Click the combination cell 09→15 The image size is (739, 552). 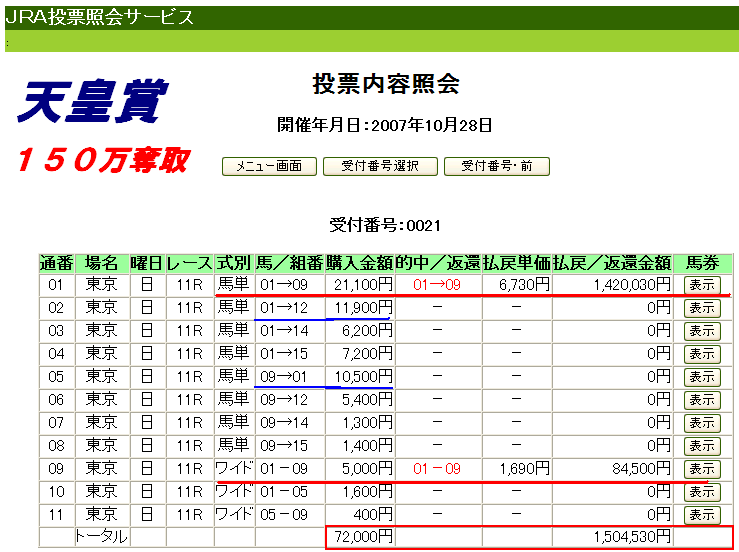[x=284, y=446]
